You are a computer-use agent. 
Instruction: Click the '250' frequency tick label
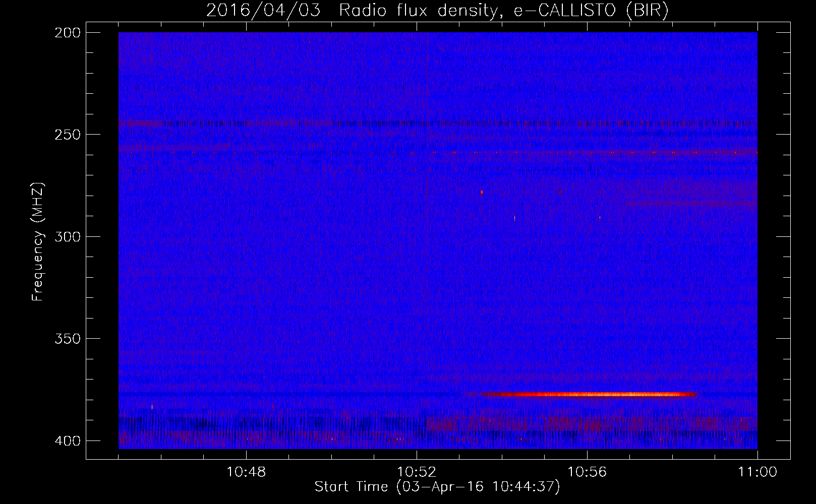[x=67, y=135]
